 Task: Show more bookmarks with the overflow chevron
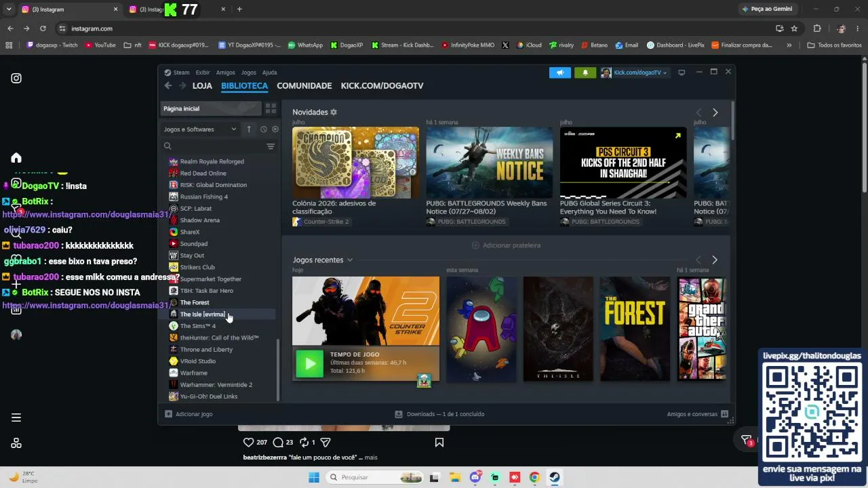[789, 45]
